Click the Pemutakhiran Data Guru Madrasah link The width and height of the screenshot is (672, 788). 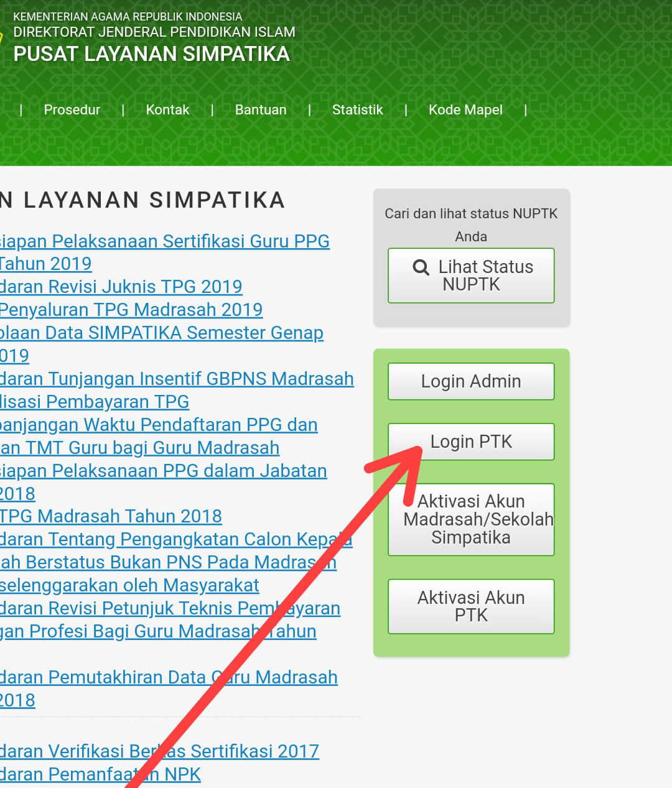point(169,677)
